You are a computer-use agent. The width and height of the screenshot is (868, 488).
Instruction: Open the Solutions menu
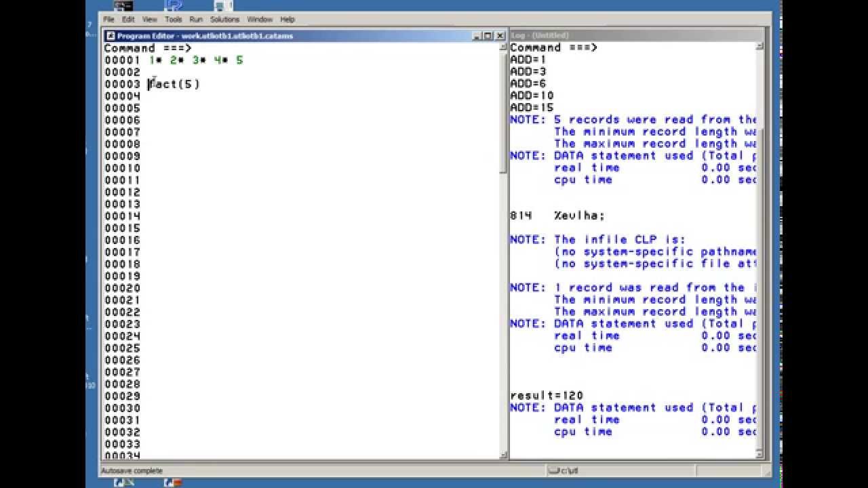[x=224, y=20]
